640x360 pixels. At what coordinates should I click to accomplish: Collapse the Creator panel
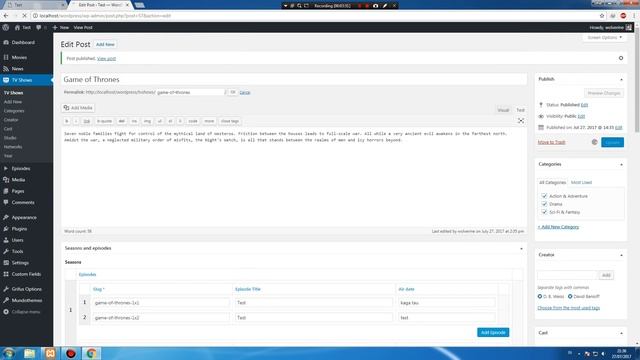(x=621, y=255)
